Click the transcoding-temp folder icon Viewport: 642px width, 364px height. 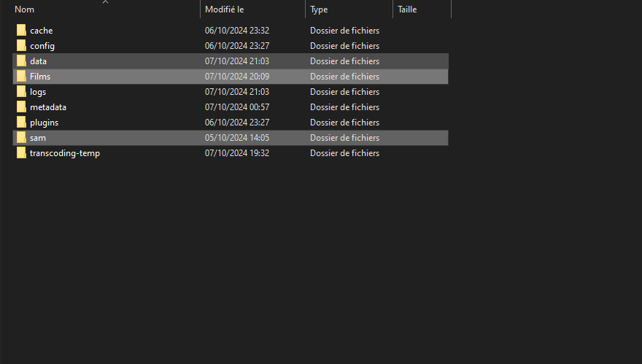pyautogui.click(x=21, y=152)
